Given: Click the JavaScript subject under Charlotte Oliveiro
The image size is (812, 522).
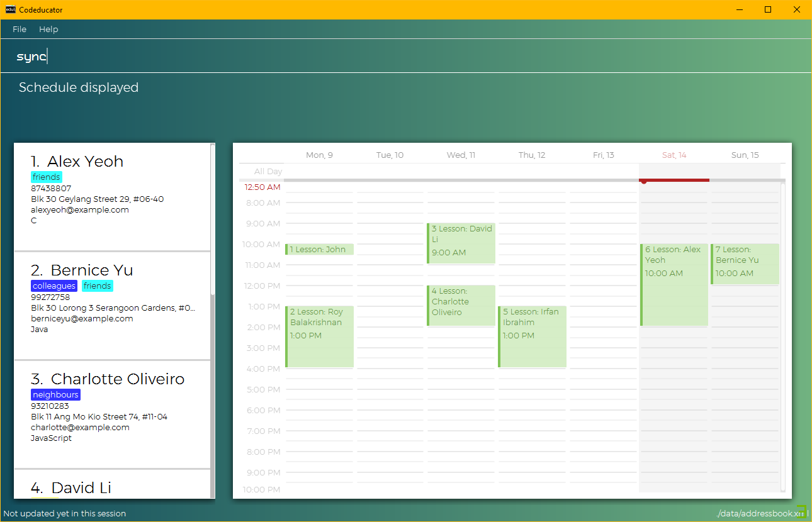Looking at the screenshot, I should coord(51,438).
